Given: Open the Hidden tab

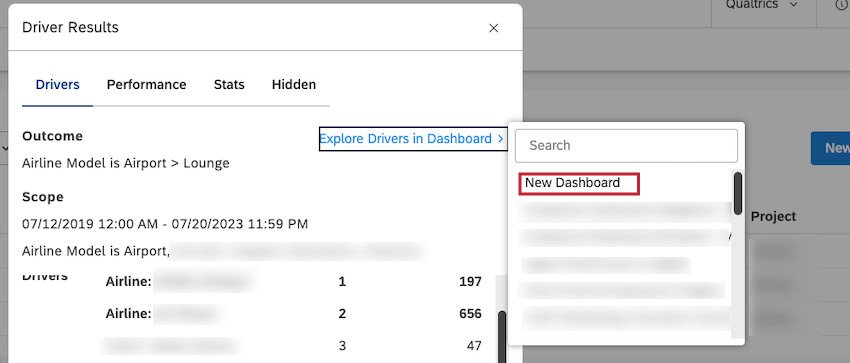Looking at the screenshot, I should pos(294,85).
